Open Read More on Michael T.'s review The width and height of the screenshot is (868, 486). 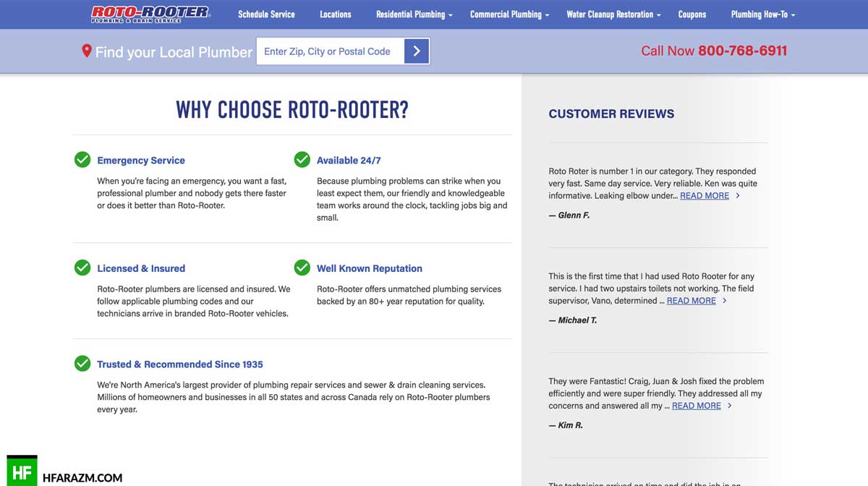tap(692, 301)
